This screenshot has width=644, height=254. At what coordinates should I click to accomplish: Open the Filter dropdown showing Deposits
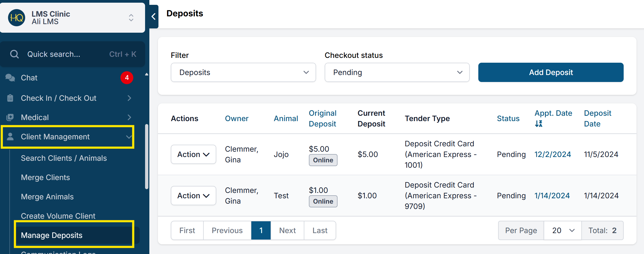coord(243,72)
